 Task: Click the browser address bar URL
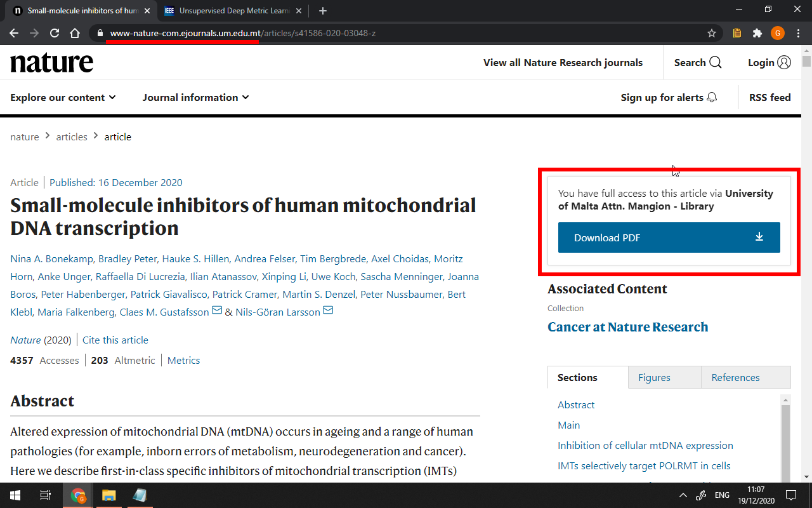coord(243,33)
